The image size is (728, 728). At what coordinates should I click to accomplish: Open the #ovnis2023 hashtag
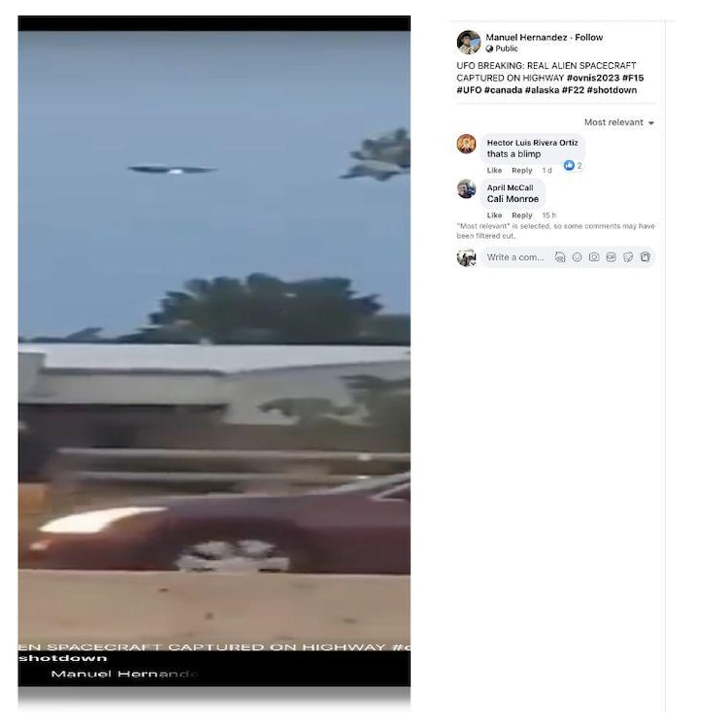click(x=593, y=78)
